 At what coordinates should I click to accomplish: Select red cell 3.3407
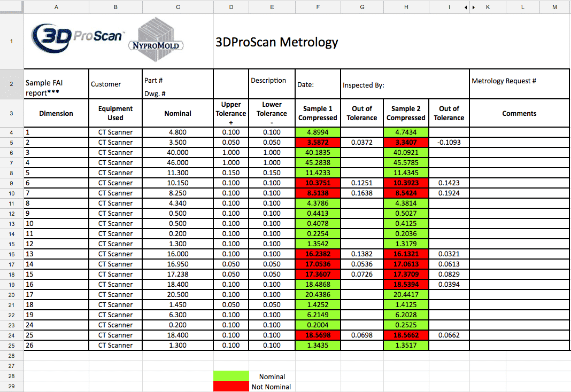[x=406, y=143]
